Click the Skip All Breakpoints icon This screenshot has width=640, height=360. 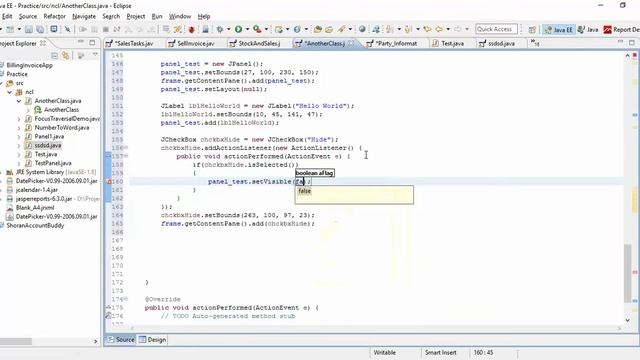coord(67,29)
